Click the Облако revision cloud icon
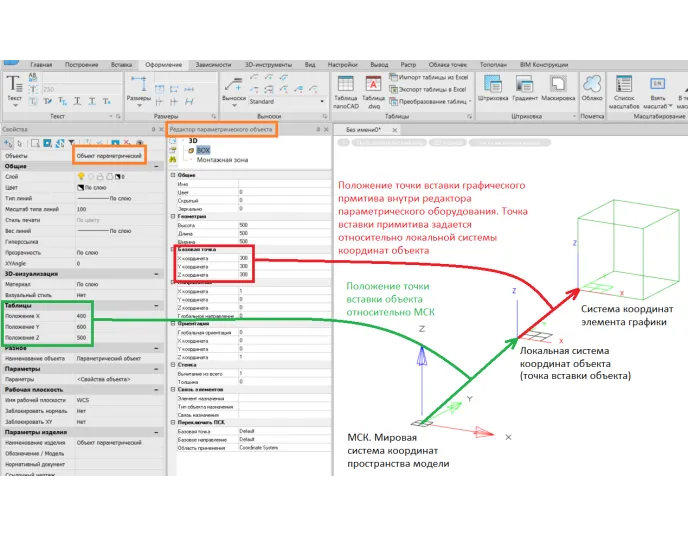688x537 pixels. point(592,83)
